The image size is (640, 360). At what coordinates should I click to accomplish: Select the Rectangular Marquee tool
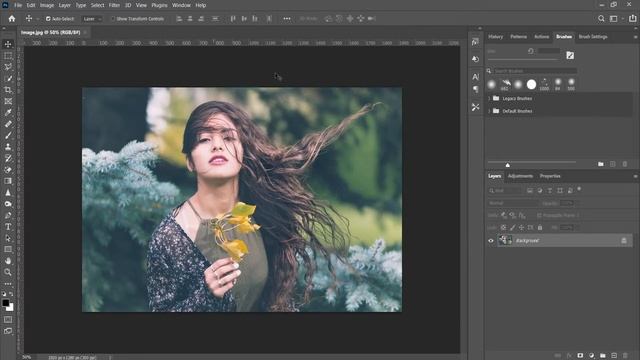tap(8, 56)
